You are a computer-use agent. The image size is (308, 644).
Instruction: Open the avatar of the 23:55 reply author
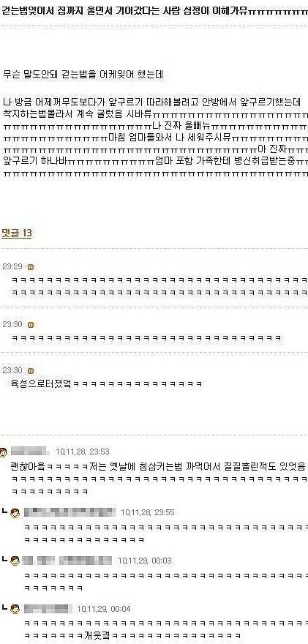tap(15, 512)
